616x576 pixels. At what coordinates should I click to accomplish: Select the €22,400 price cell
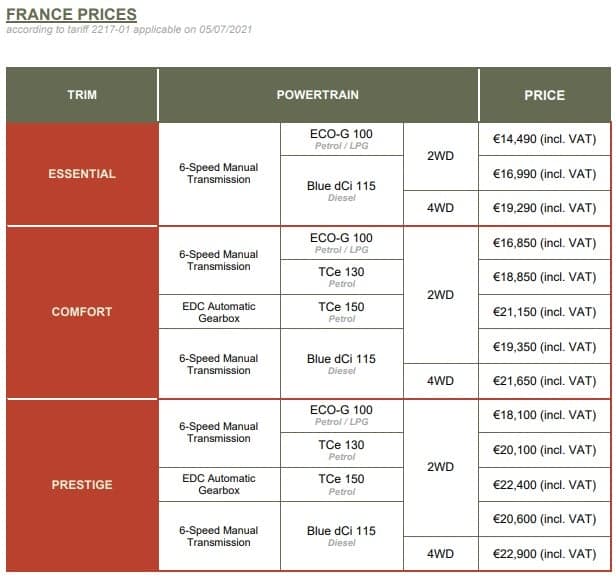(x=544, y=485)
